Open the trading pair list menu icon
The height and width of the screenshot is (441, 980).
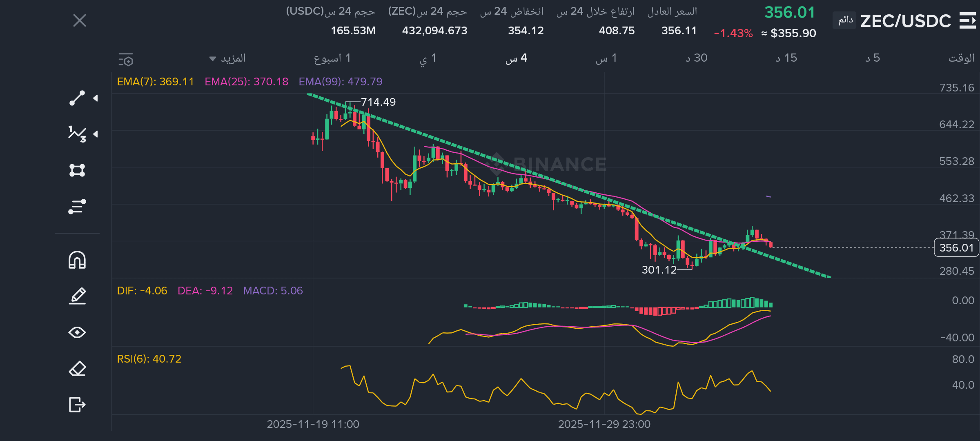(967, 20)
